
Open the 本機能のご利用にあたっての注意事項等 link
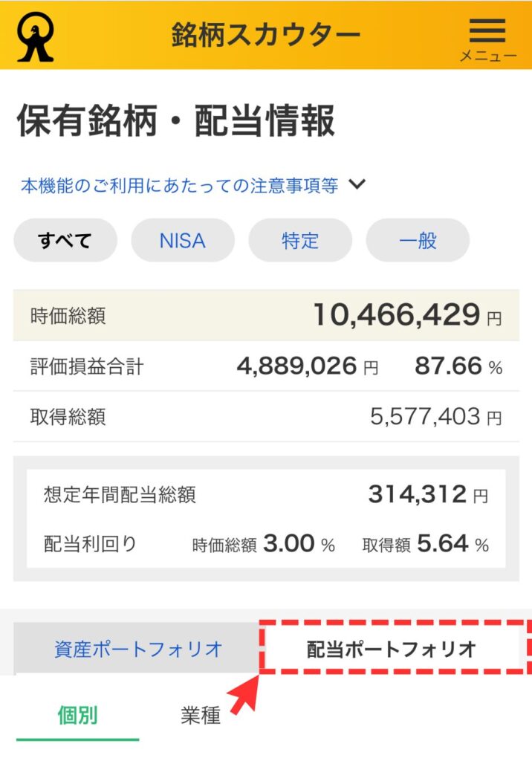point(179,185)
